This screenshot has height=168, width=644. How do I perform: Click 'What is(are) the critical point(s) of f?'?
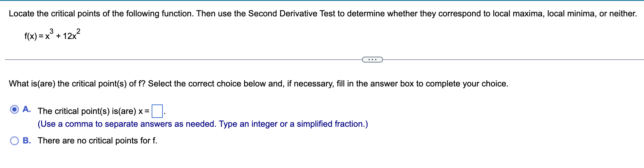77,84
